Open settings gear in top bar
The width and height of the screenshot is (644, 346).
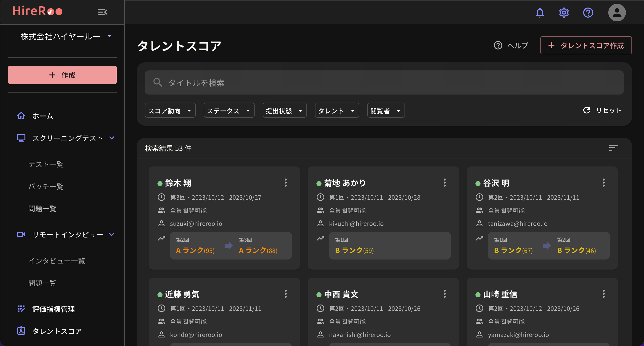click(x=564, y=13)
